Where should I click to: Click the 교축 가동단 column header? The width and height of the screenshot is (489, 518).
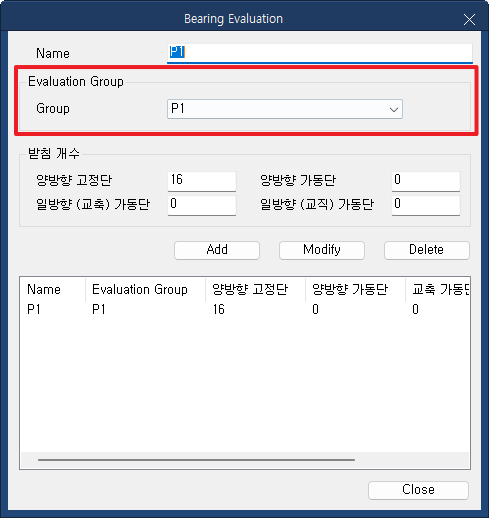(438, 289)
